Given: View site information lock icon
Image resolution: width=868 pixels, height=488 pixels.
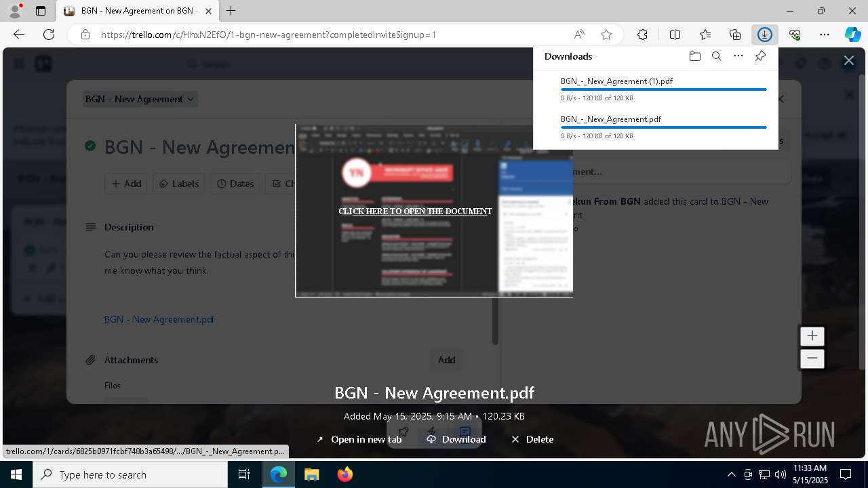Looking at the screenshot, I should [x=85, y=35].
